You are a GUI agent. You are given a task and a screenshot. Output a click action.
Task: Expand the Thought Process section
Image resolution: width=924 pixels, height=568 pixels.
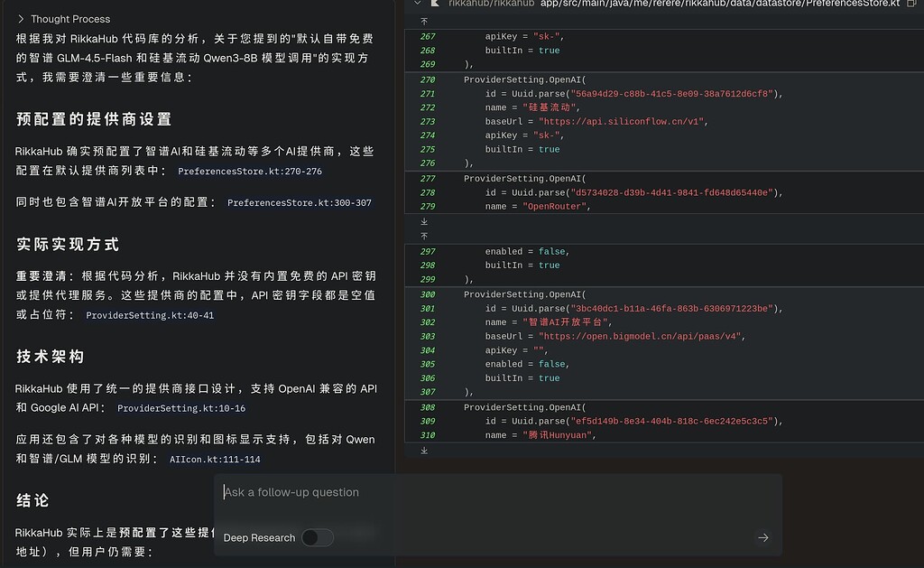22,19
